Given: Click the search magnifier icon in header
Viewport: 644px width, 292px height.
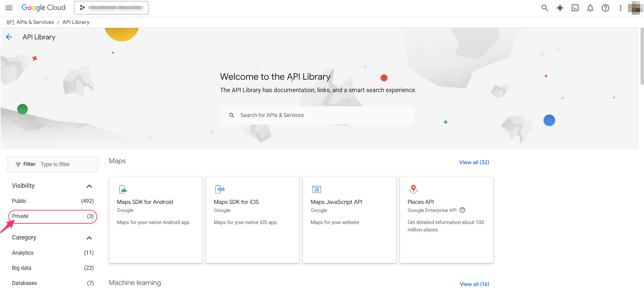Looking at the screenshot, I should (x=544, y=8).
